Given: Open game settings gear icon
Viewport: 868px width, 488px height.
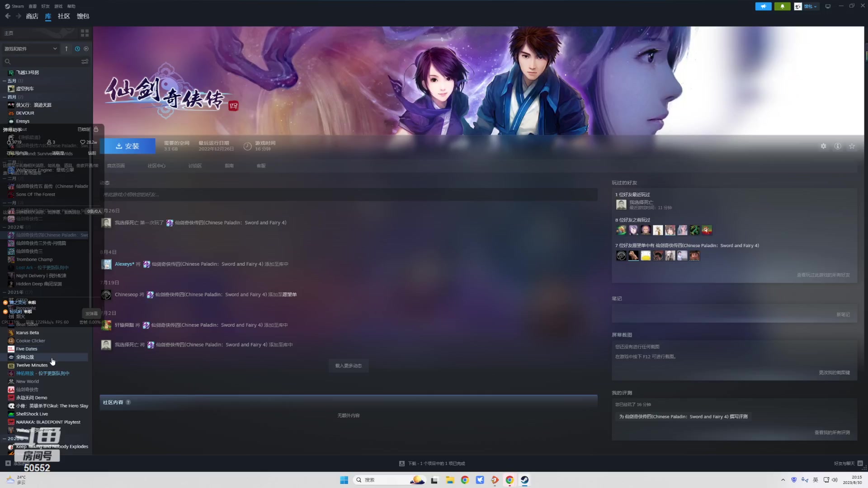Looking at the screenshot, I should pyautogui.click(x=823, y=146).
